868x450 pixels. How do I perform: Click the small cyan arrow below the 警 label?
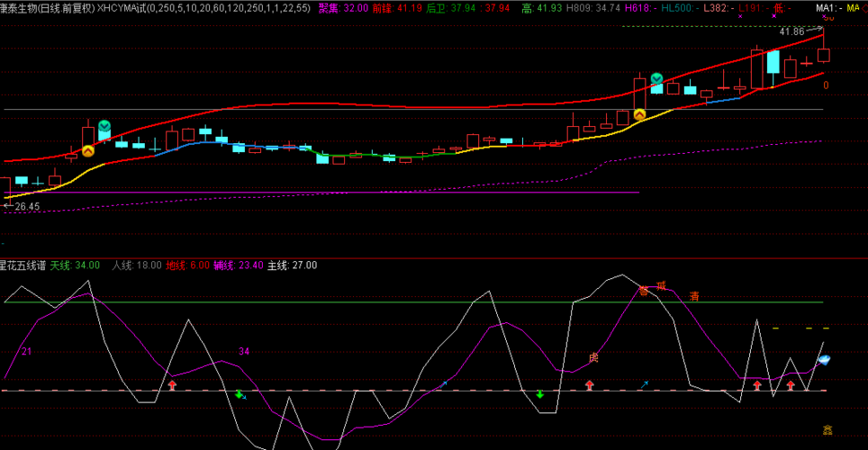click(645, 384)
